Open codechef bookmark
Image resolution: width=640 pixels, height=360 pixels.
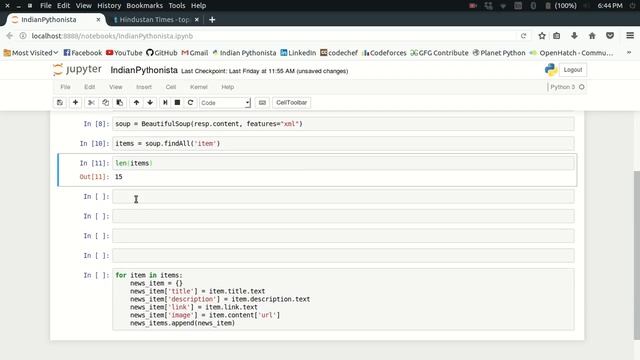[x=339, y=53]
